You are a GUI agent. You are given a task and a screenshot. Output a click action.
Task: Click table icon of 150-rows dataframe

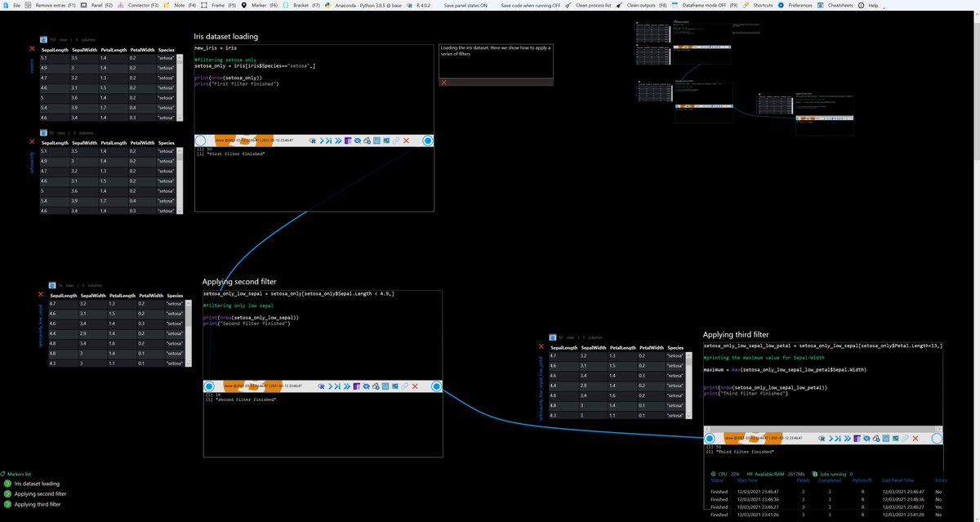(x=42, y=39)
